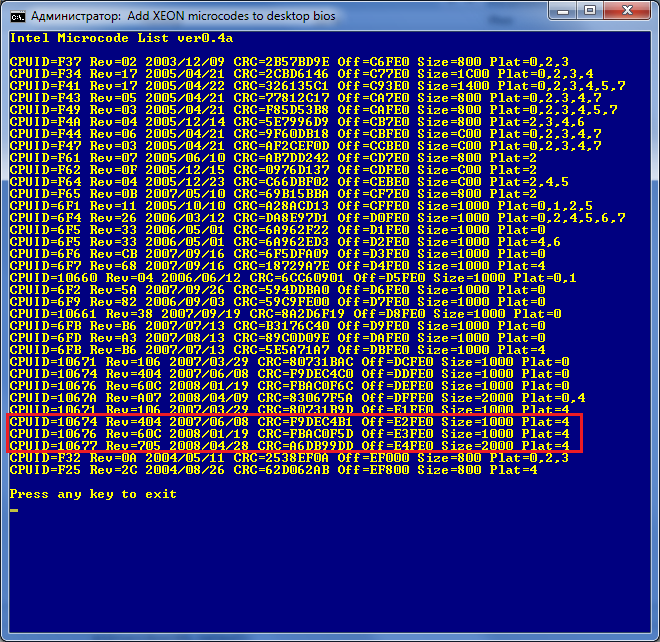Select the CPUID=10676 row with CRC=FBAC0F6C
The height and width of the screenshot is (642, 660).
pos(289,386)
